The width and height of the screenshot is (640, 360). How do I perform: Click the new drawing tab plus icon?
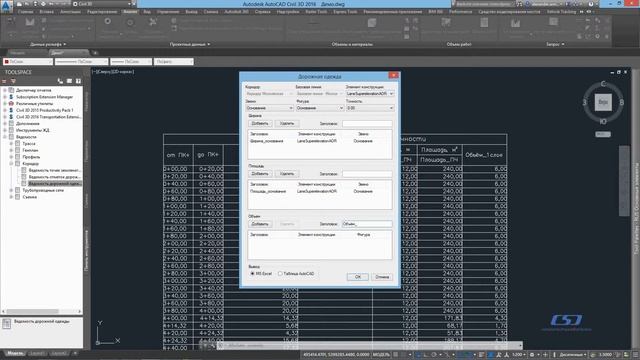[95, 53]
